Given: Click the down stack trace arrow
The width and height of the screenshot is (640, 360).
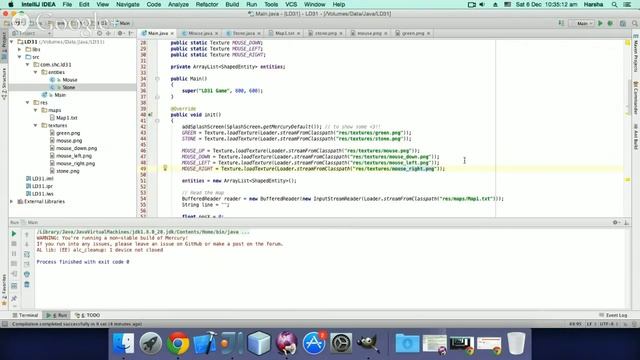Looking at the screenshot, I should 27,244.
